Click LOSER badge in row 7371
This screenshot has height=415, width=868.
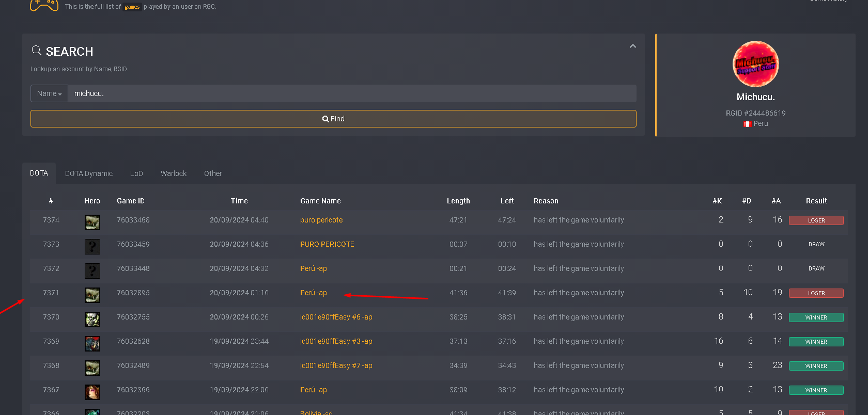click(x=816, y=293)
